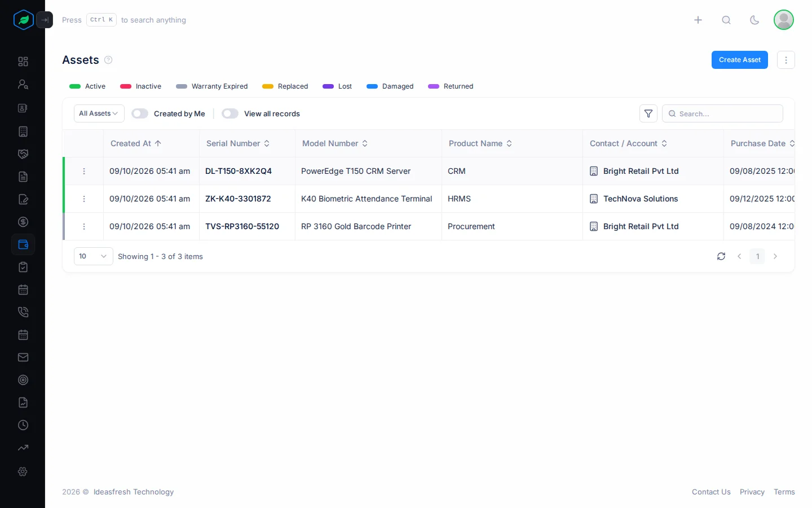Toggle the View all records switch
Image resolution: width=812 pixels, height=508 pixels.
tap(230, 113)
